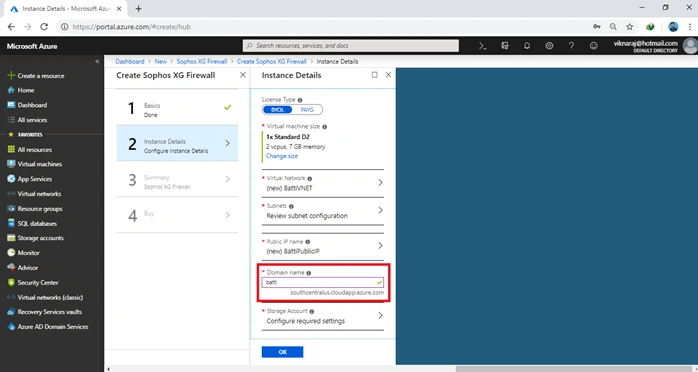Click the Recovery Services vaults icon
The width and height of the screenshot is (698, 372).
tap(11, 312)
